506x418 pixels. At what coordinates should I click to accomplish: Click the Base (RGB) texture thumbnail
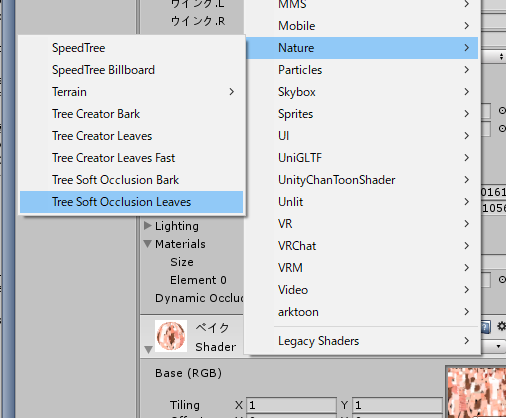[x=476, y=392]
